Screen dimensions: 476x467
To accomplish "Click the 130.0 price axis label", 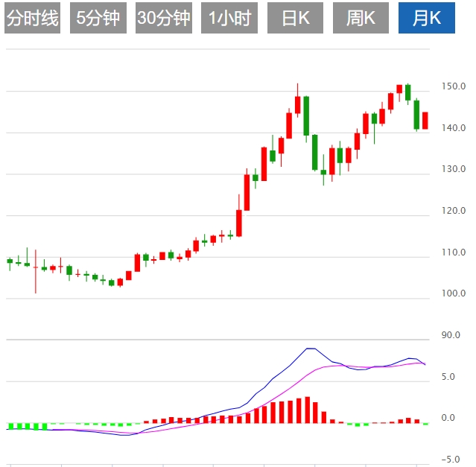I will [453, 170].
